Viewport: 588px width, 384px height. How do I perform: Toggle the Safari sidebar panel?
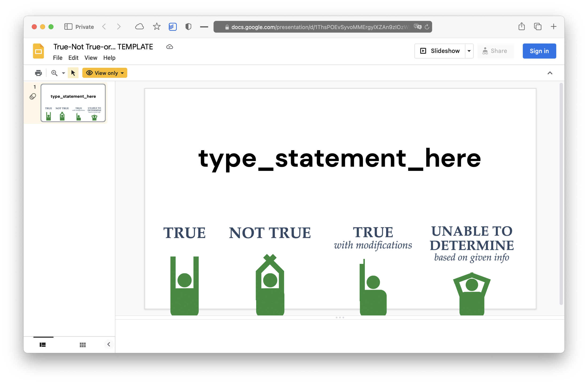click(x=68, y=26)
